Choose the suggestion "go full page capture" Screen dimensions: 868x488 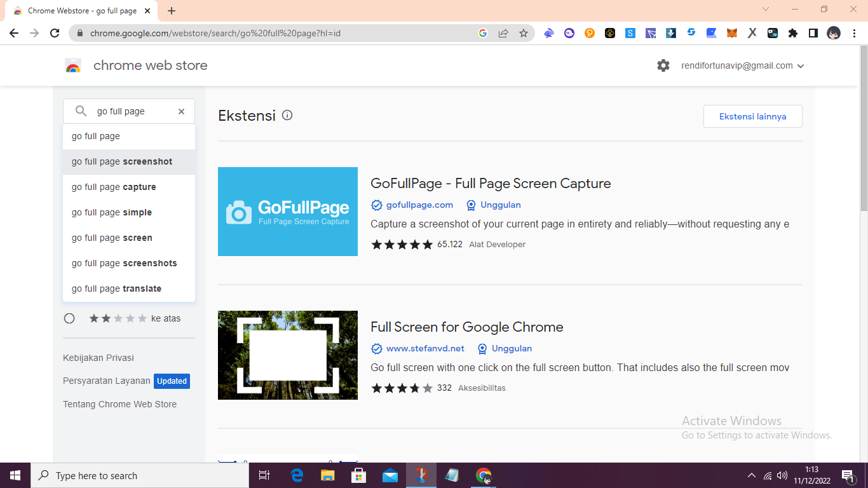(129, 187)
